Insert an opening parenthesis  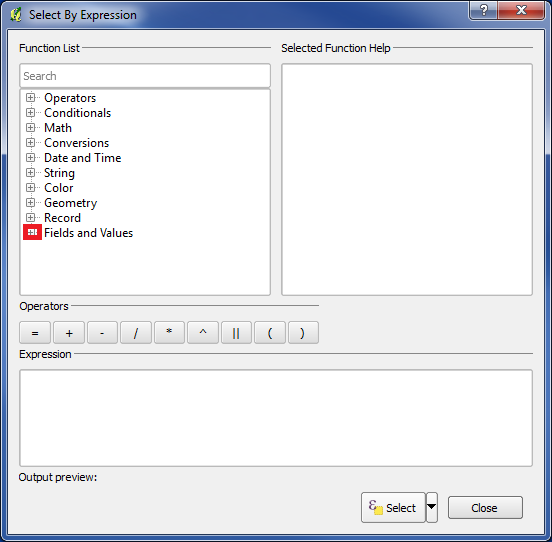click(x=270, y=332)
